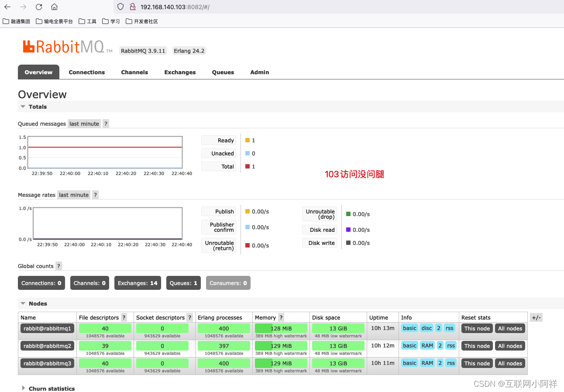Click help icon in Socket descriptors header
The image size is (564, 392).
pos(189,318)
